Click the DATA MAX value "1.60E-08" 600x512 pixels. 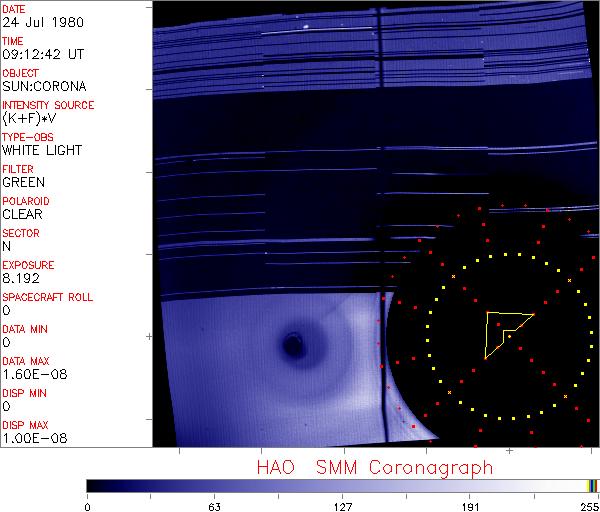[x=30, y=374]
